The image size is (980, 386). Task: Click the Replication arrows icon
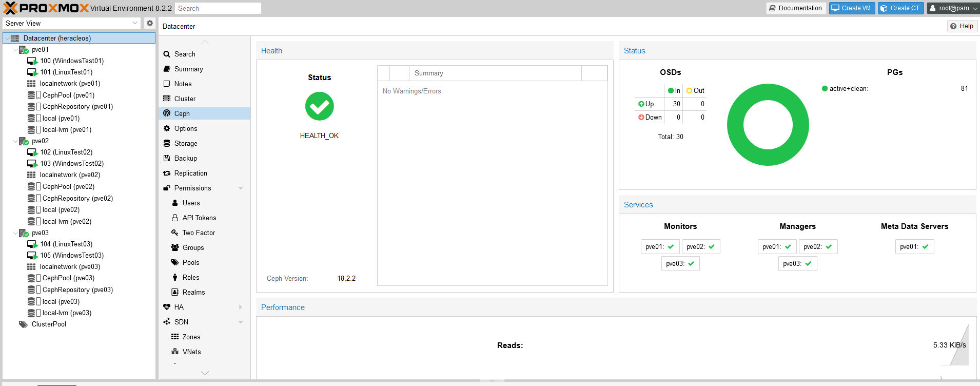click(x=167, y=173)
